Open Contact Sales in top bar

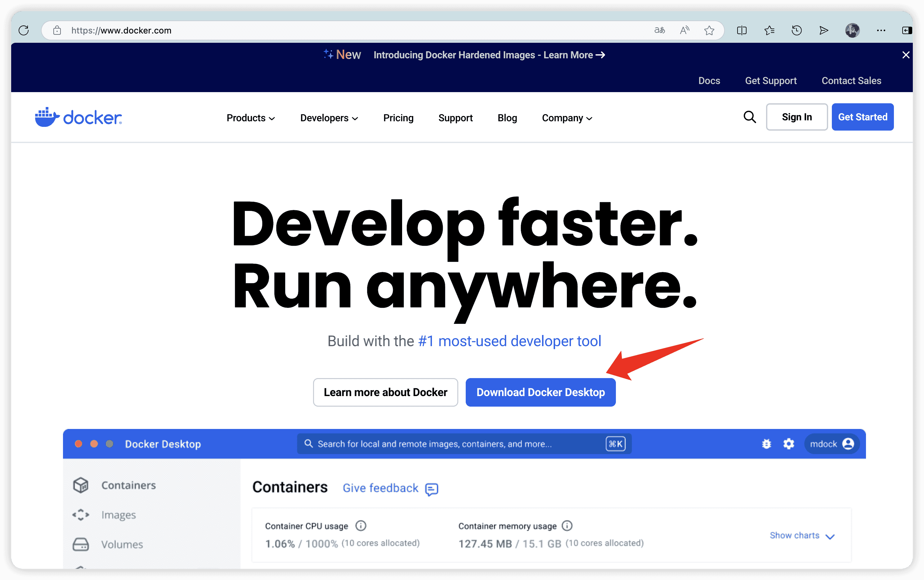point(851,81)
